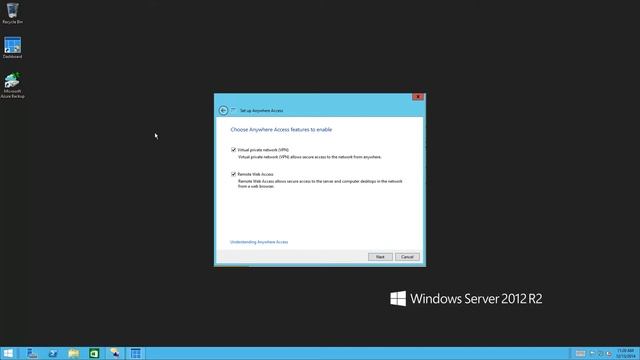Click the green taskbar app icon

coord(94,353)
